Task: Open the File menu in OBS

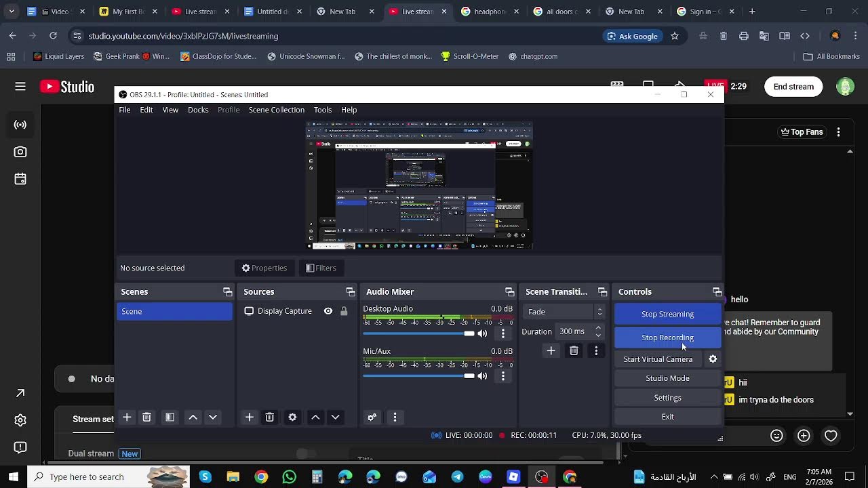Action: (x=125, y=110)
